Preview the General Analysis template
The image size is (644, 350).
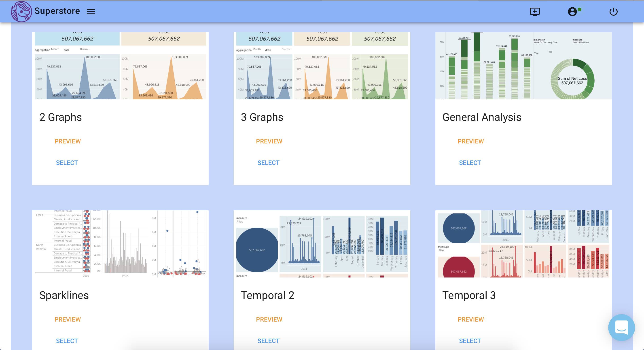coord(470,141)
